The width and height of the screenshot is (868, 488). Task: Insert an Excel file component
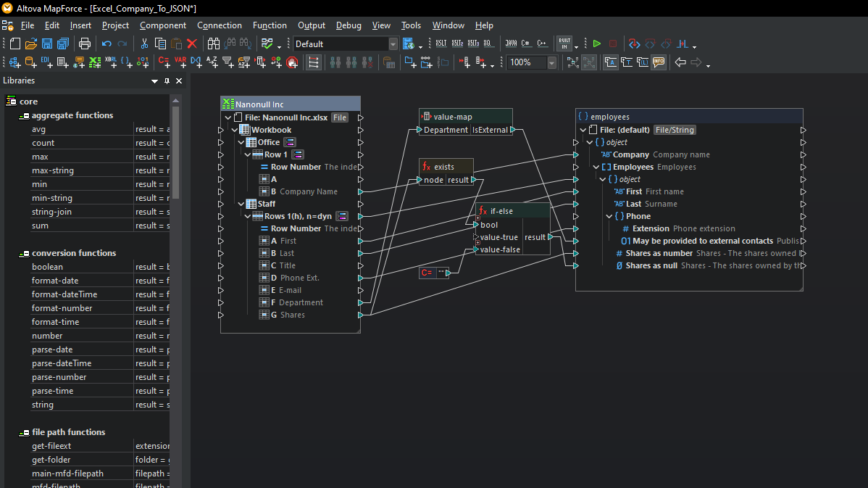(x=95, y=62)
